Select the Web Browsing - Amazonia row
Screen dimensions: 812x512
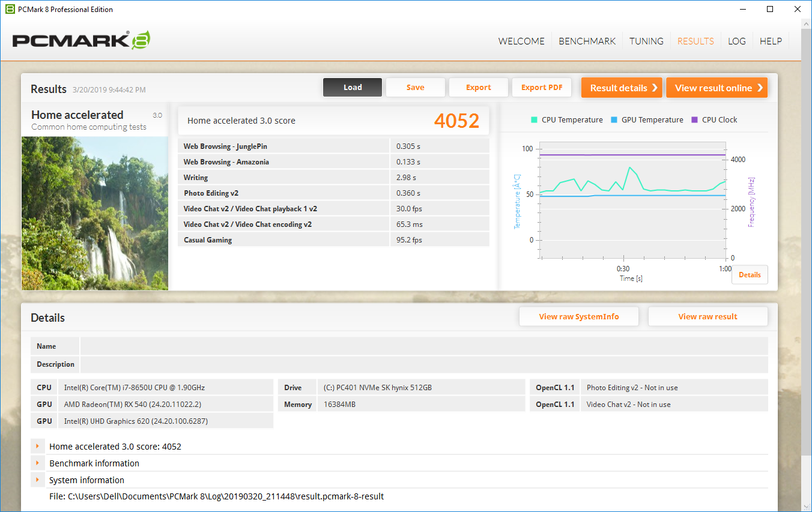coord(333,161)
